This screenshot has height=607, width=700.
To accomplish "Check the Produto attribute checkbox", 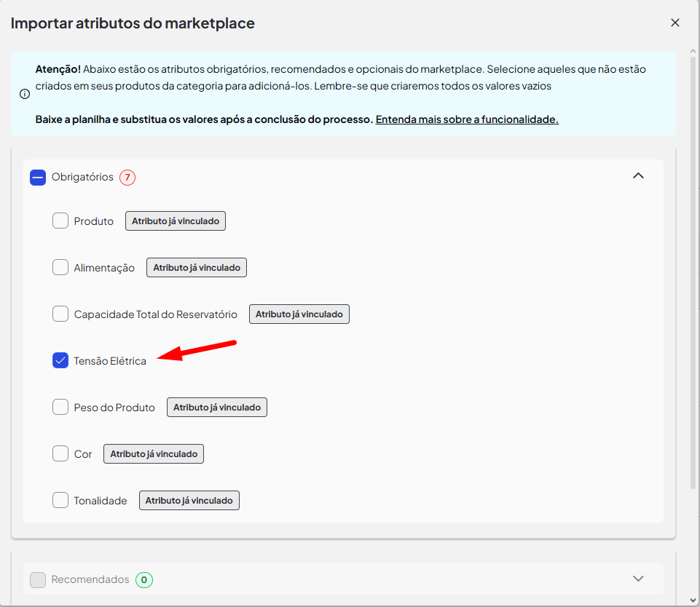I will coord(60,221).
